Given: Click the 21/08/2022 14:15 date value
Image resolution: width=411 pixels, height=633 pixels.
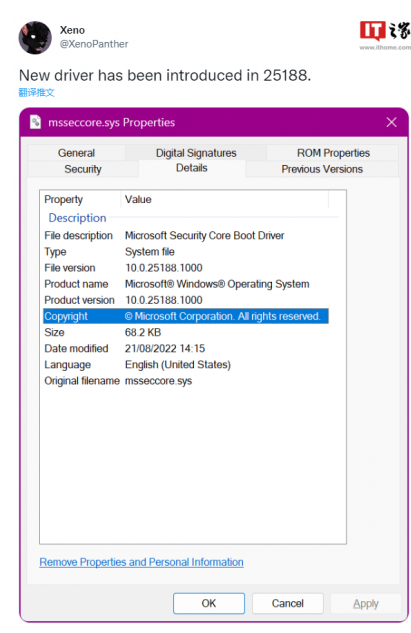Looking at the screenshot, I should pos(165,348).
